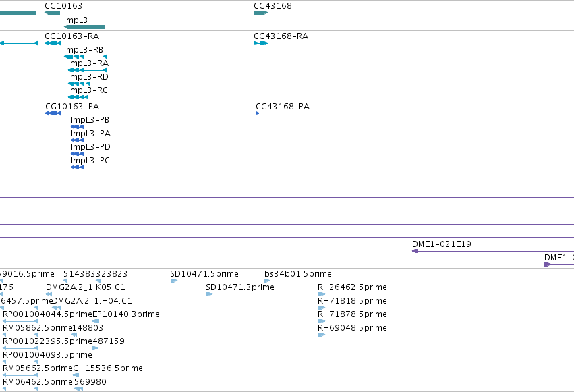Open the CG43168-PA protein label

283,107
